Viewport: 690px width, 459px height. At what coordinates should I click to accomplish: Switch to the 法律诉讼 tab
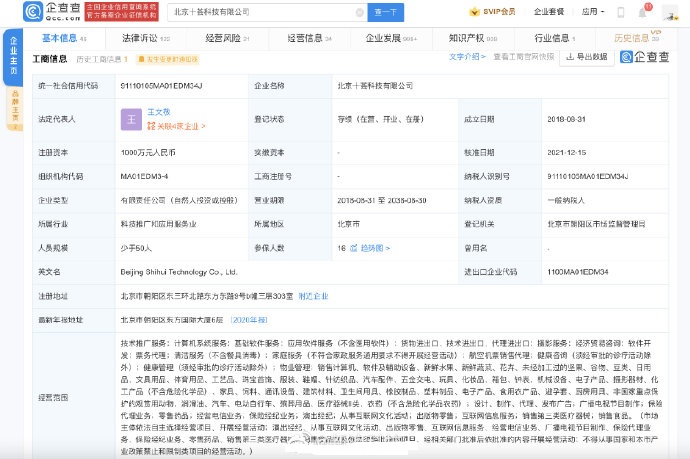tap(144, 37)
